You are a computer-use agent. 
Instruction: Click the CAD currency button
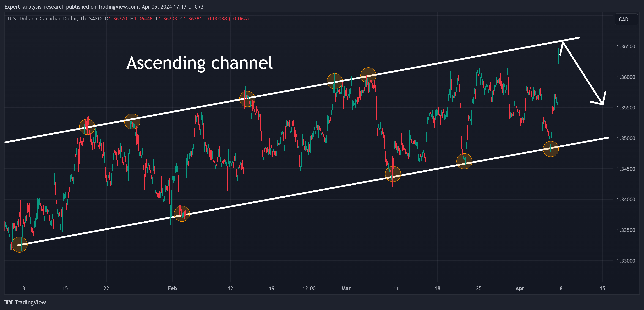pos(626,19)
